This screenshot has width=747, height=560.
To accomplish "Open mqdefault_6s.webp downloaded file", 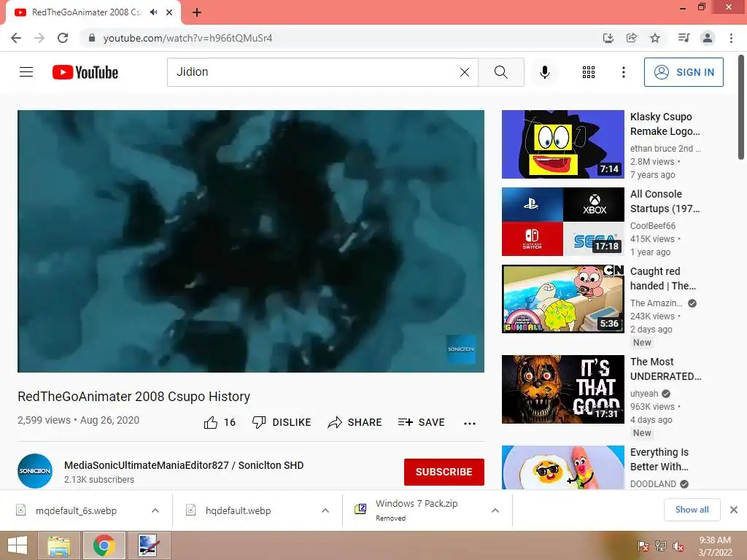I will pyautogui.click(x=76, y=510).
